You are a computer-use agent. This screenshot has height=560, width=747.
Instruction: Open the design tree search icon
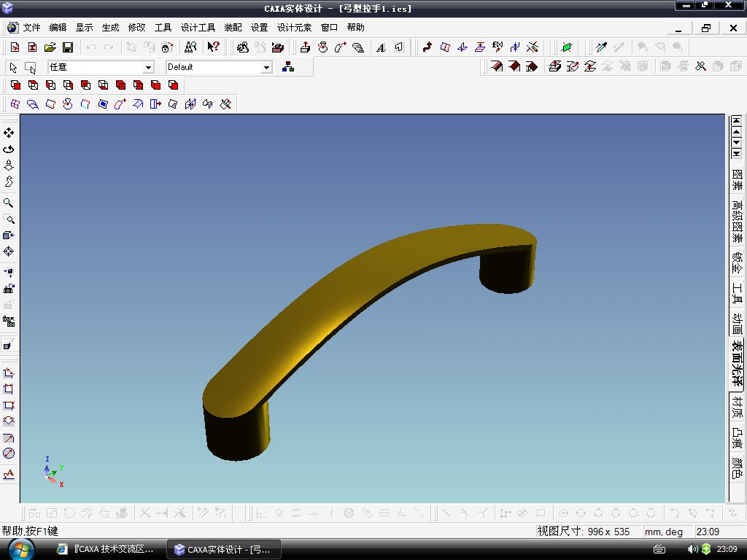(190, 47)
